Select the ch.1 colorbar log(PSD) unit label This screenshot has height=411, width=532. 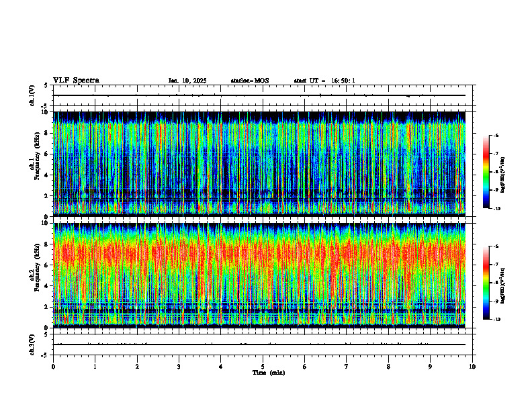tap(503, 175)
